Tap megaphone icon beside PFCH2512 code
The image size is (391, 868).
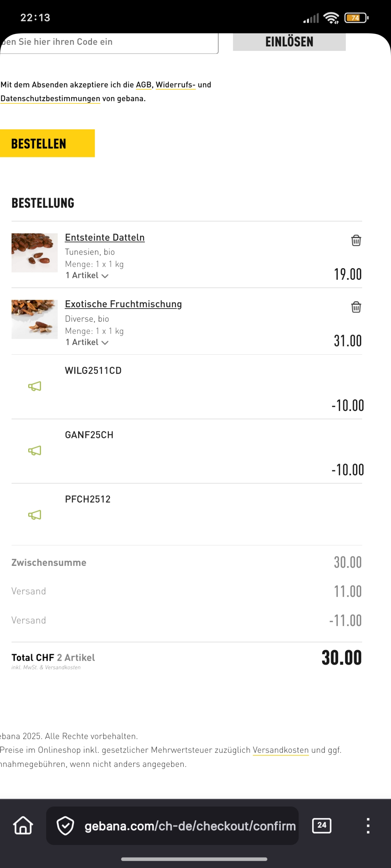35,515
